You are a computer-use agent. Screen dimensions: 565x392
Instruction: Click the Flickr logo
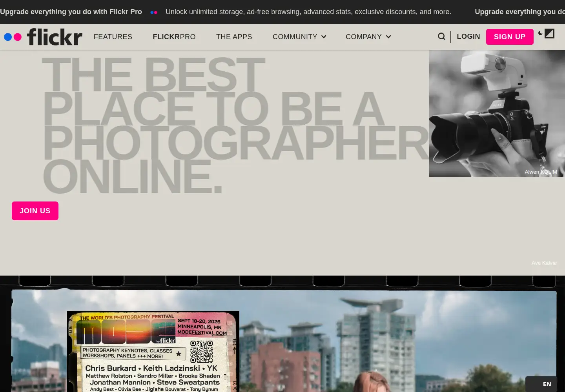pos(43,37)
